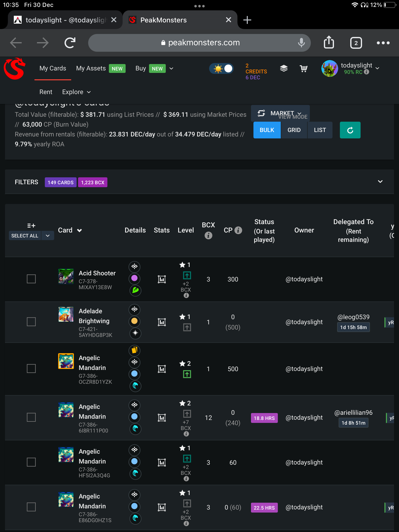The height and width of the screenshot is (532, 399).
Task: Click the life element icon on Adelade Brightwing
Action: click(135, 333)
